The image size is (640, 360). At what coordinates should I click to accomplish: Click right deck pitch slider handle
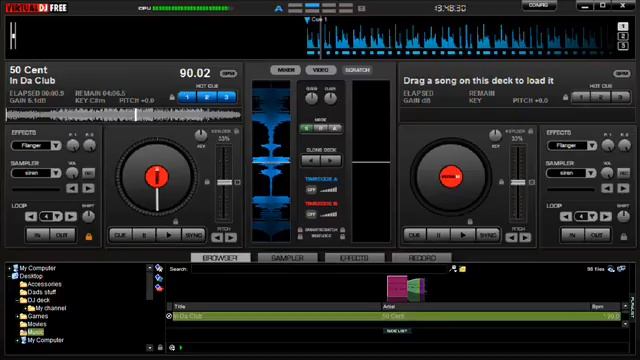point(518,182)
